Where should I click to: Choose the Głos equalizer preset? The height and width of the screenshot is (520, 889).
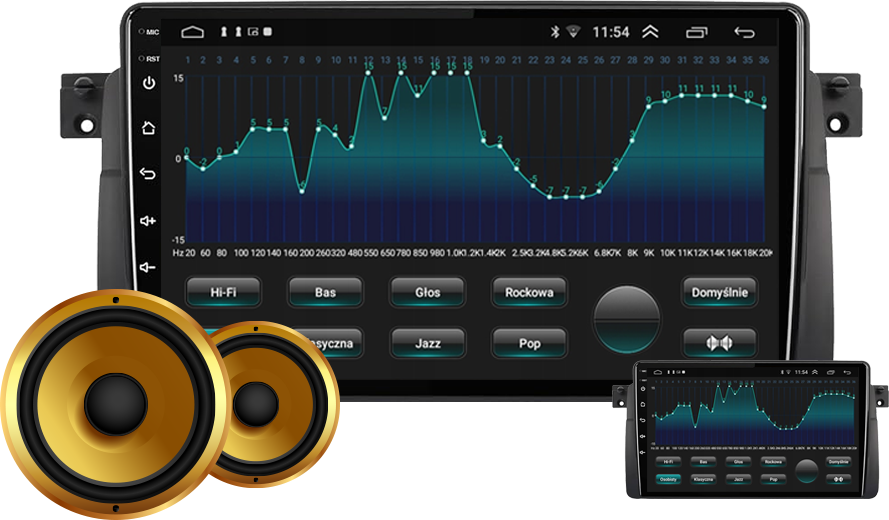[x=427, y=292]
